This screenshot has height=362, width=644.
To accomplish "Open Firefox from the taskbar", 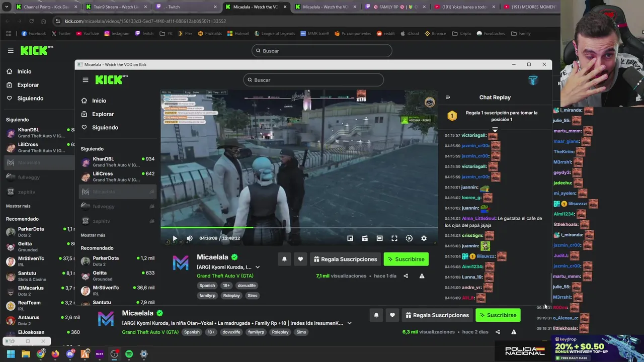I will [55, 354].
